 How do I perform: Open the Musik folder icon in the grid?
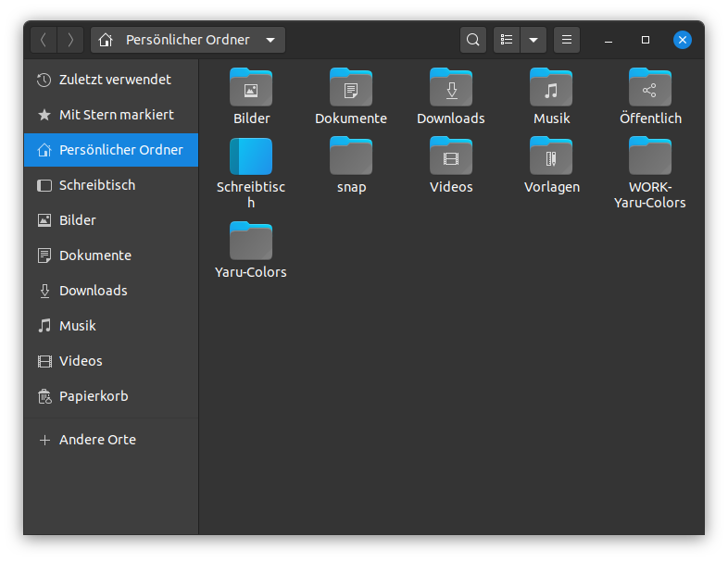coord(551,87)
